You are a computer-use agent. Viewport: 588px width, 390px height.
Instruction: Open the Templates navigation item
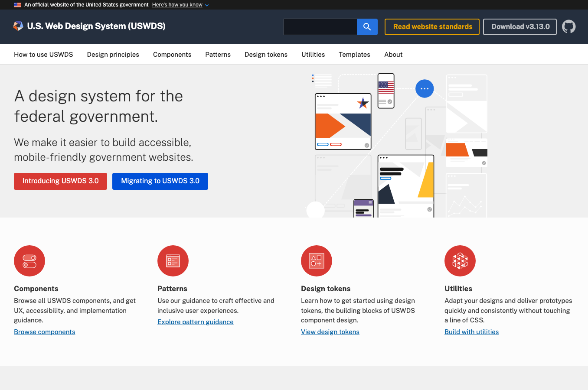[354, 54]
